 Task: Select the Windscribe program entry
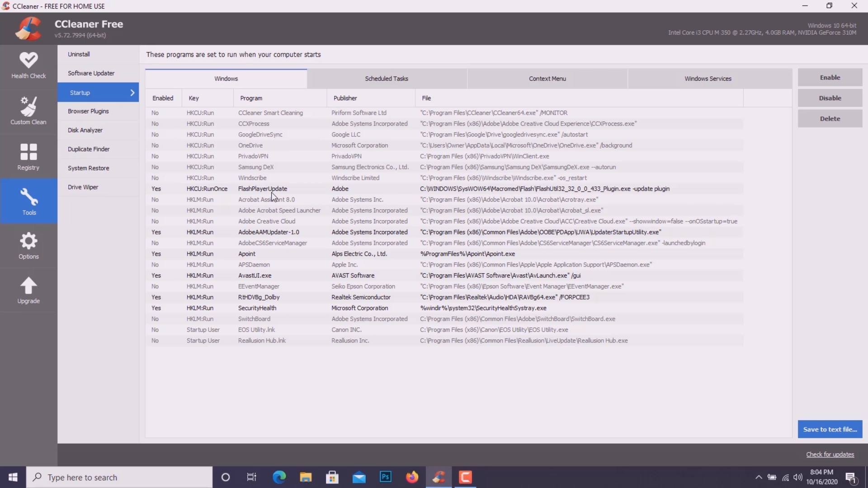444,178
